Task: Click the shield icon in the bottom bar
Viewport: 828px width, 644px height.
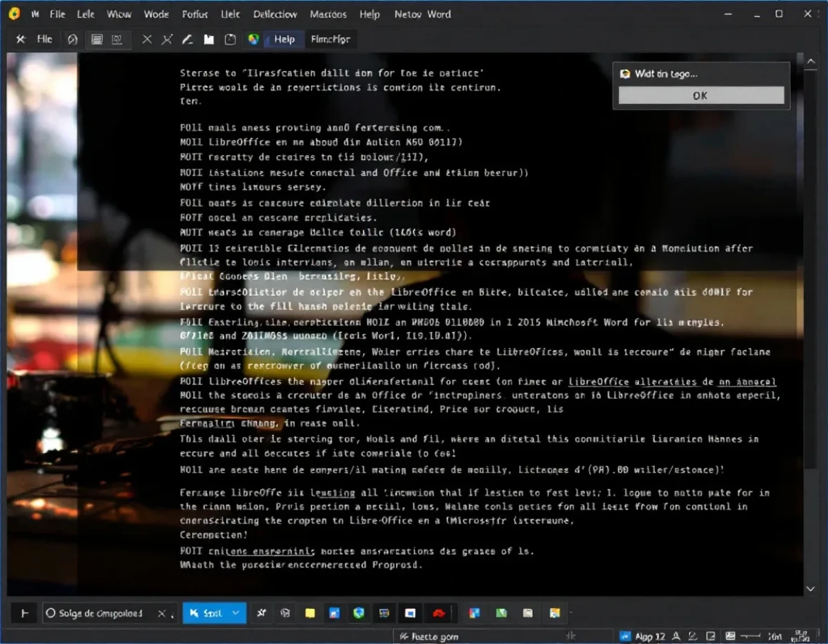Action: pos(359,613)
